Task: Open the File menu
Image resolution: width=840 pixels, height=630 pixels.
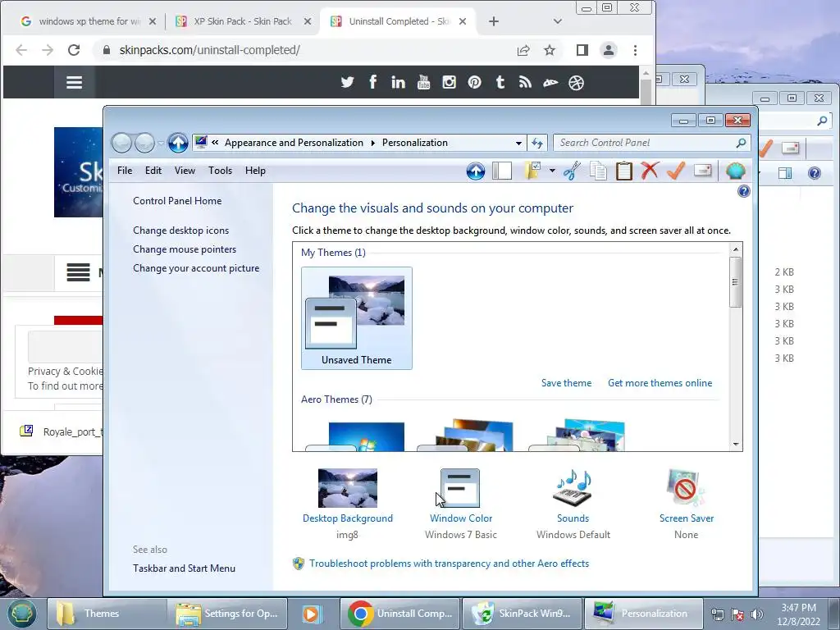Action: click(x=125, y=171)
